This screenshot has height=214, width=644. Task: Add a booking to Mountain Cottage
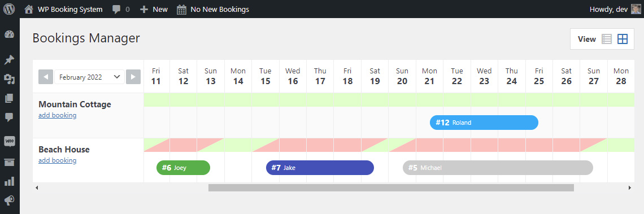(58, 115)
